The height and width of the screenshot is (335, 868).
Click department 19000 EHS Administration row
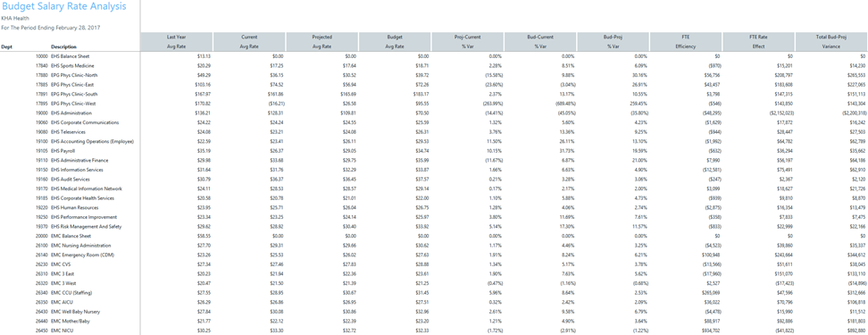click(434, 113)
